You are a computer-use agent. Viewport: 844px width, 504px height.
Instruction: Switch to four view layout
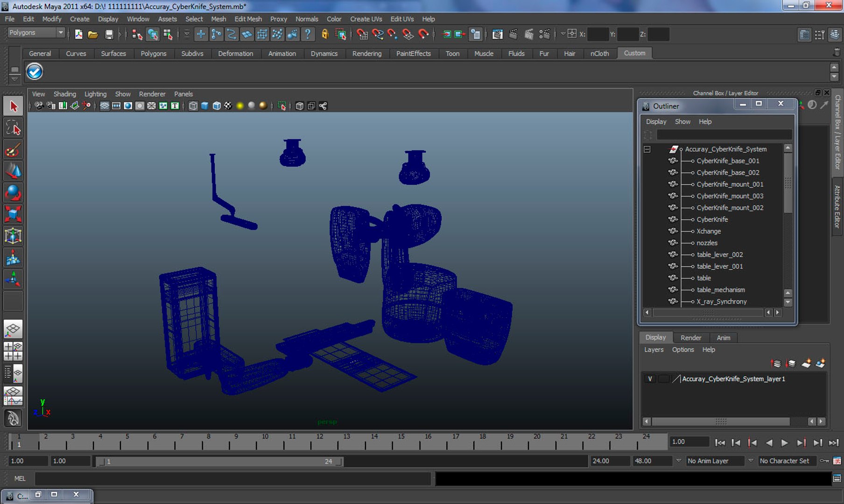13,351
